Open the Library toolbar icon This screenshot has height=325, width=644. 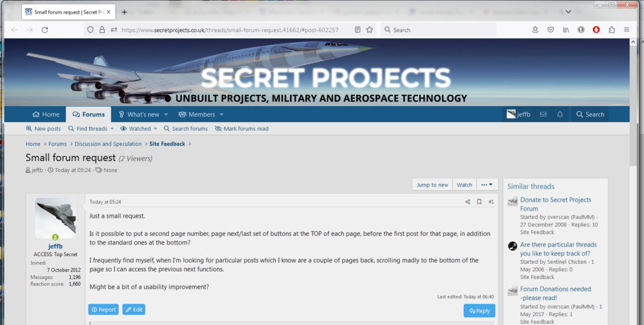pos(565,30)
